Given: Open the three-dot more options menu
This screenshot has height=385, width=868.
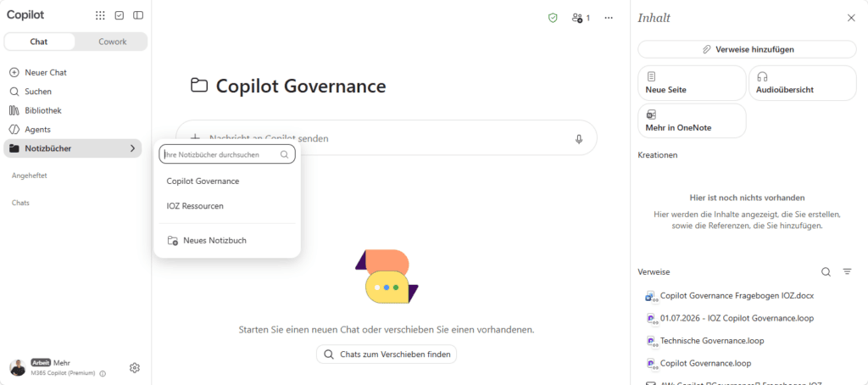Looking at the screenshot, I should (x=609, y=18).
